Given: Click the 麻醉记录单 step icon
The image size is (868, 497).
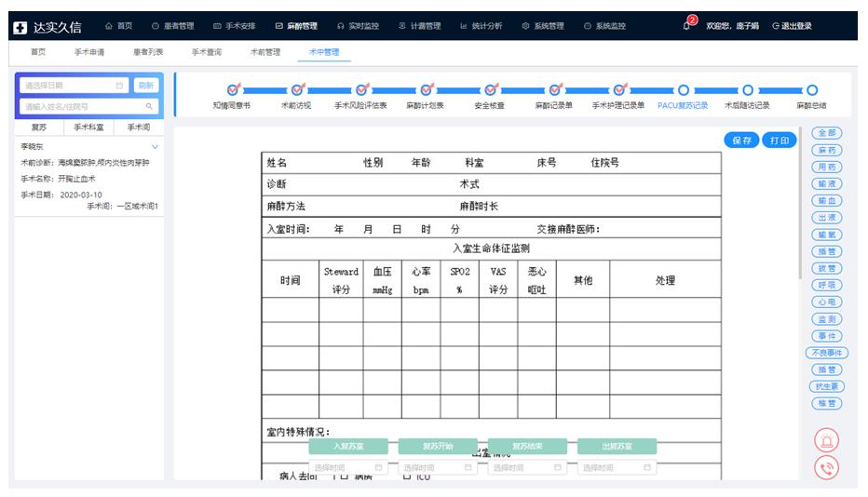Looking at the screenshot, I should (x=554, y=90).
